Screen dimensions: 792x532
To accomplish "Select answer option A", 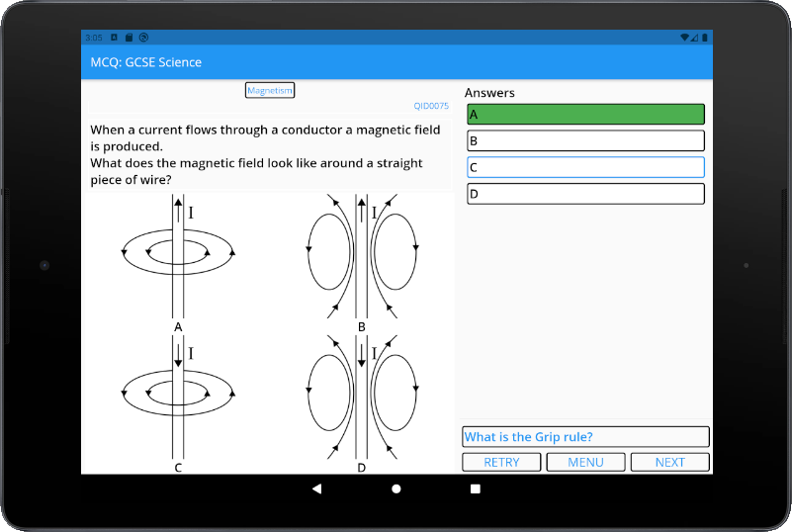I will point(585,115).
